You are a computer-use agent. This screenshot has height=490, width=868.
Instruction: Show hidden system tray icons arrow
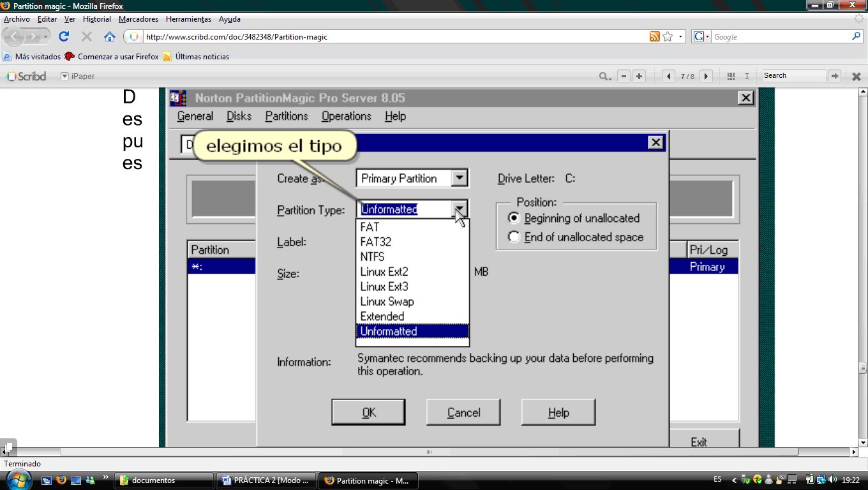pos(734,480)
